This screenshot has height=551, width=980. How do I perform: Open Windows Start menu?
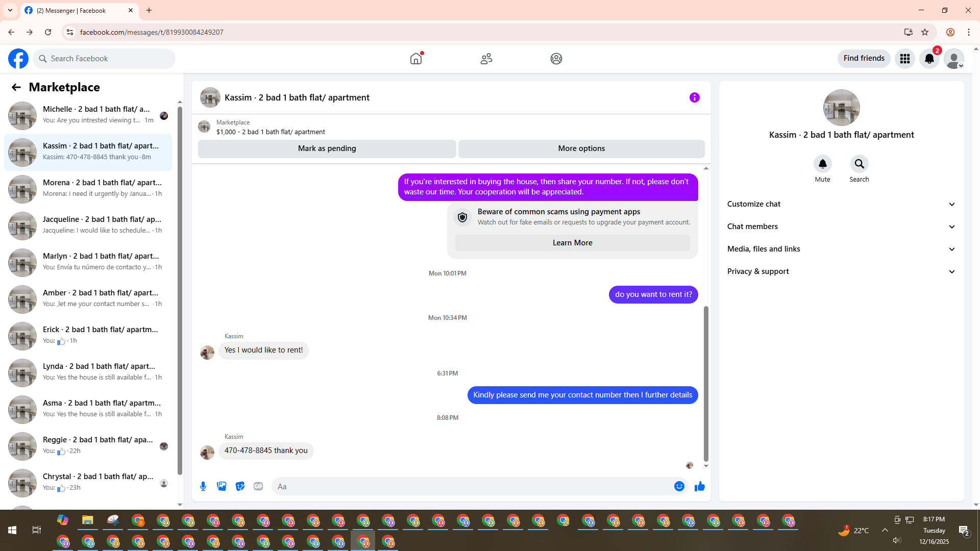(12, 530)
